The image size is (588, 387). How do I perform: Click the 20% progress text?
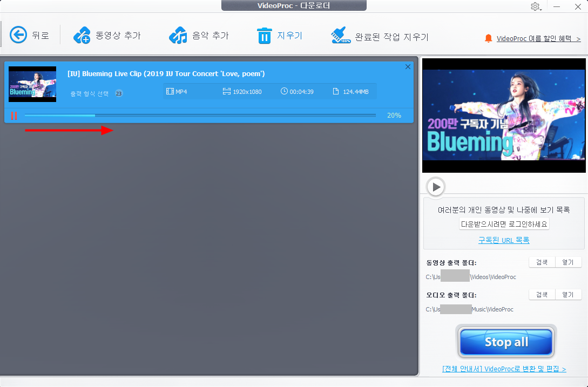pyautogui.click(x=394, y=116)
